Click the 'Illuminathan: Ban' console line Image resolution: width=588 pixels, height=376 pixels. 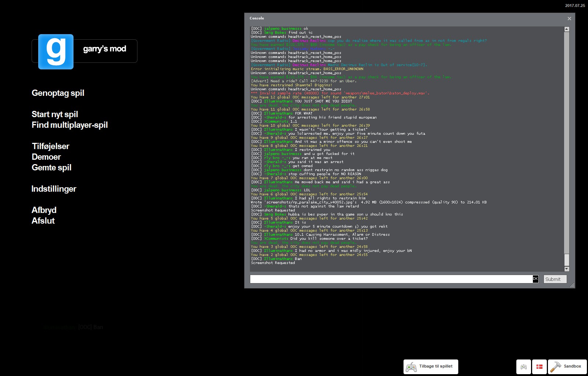276,259
